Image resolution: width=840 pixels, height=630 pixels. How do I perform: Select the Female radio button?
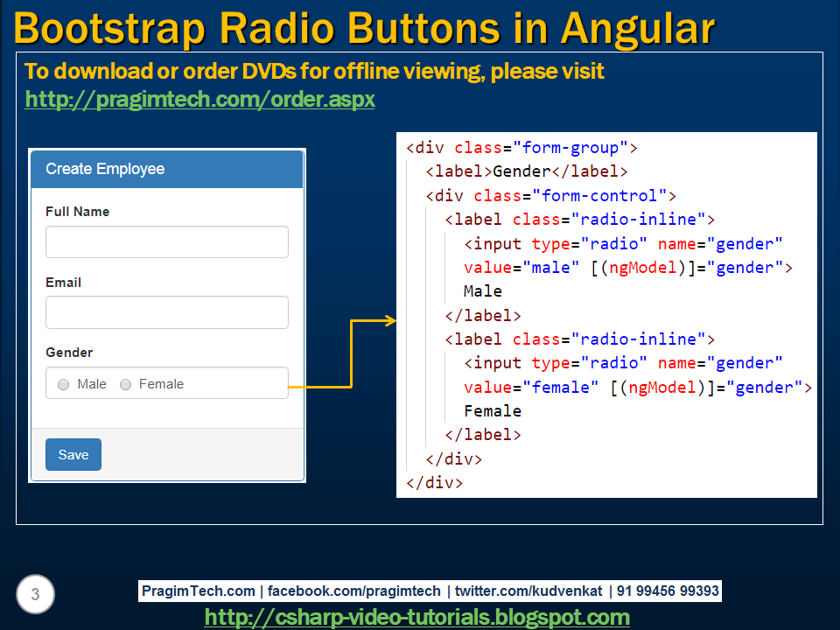(x=125, y=384)
